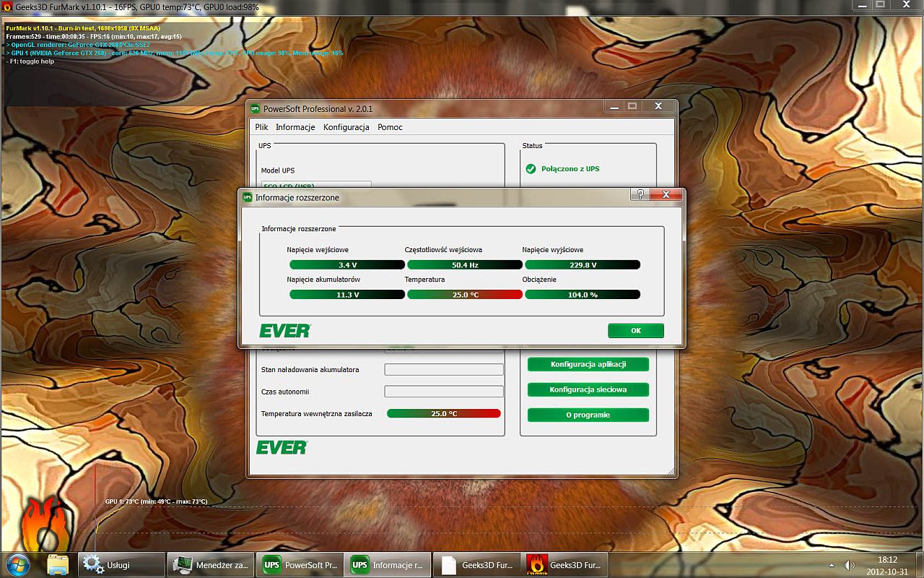
Task: Click the Napięcie akumulatorów 11.3 V bar
Action: pyautogui.click(x=347, y=295)
